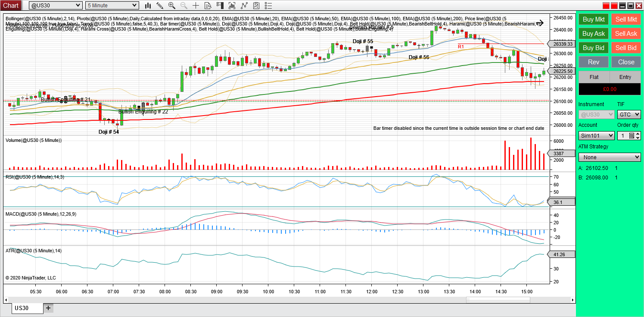
Task: Select the Candlestick chart style icon
Action: pyautogui.click(x=148, y=5)
